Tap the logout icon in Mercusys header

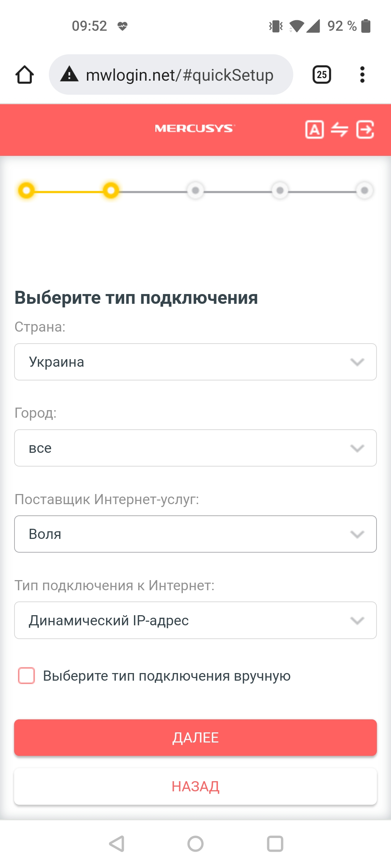365,129
